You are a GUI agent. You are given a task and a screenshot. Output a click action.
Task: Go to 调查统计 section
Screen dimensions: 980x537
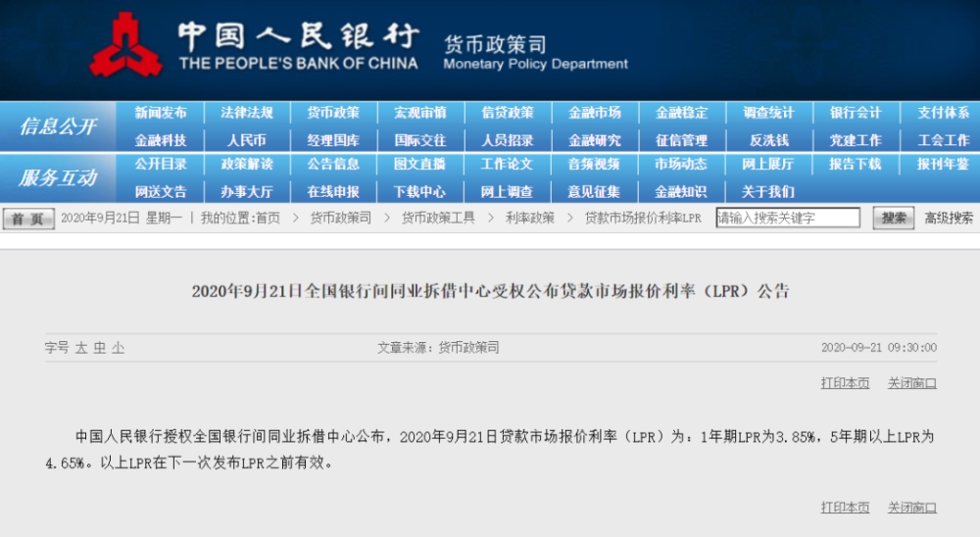click(x=768, y=113)
